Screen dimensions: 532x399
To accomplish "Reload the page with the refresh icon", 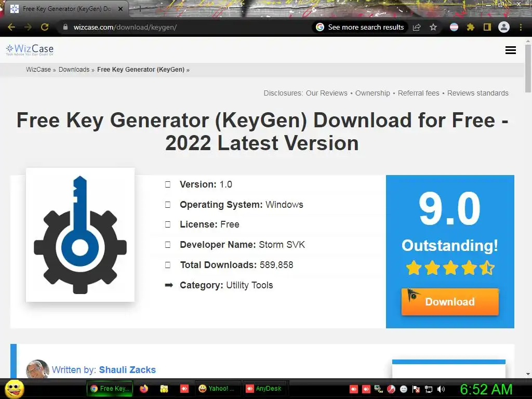I will 45,27.
